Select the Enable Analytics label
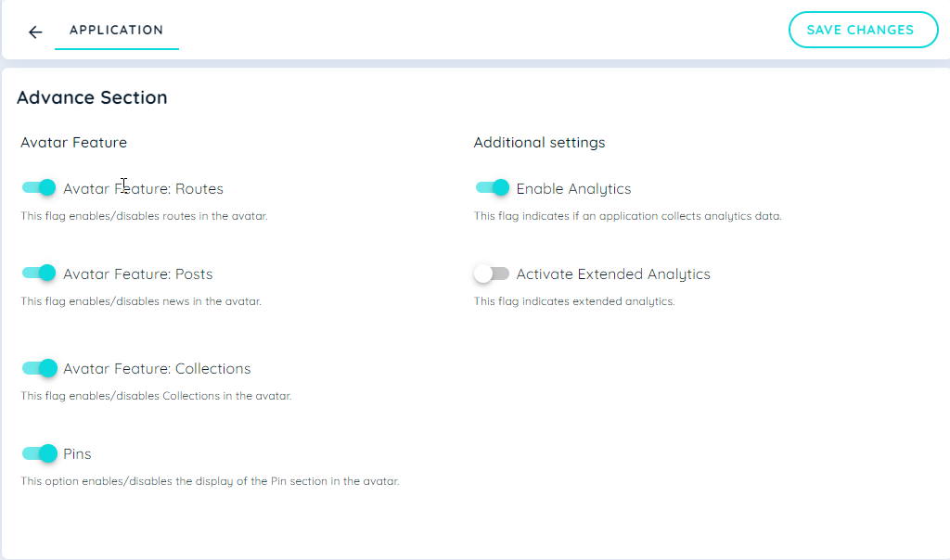This screenshot has height=560, width=950. (x=574, y=188)
